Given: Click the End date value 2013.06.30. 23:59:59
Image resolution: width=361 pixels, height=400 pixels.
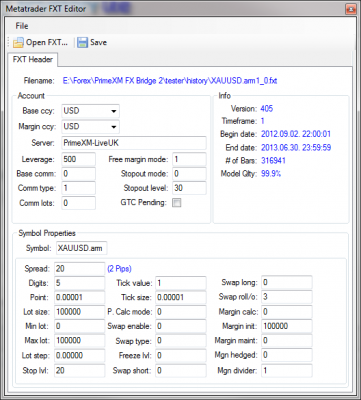Looking at the screenshot, I should tap(296, 148).
